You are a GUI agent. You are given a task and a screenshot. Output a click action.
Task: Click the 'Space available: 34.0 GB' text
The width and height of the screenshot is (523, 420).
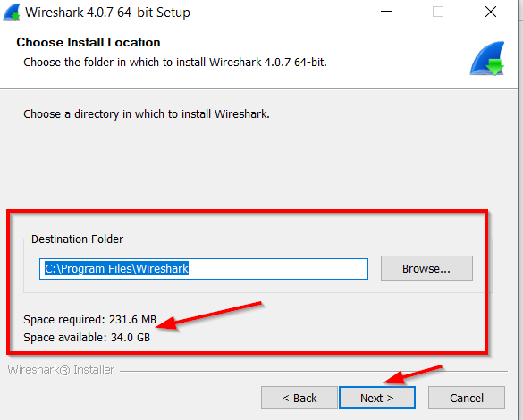point(87,337)
